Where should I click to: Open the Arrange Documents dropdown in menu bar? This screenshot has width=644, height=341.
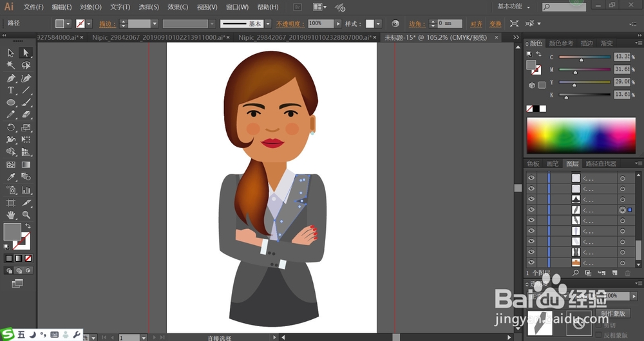click(320, 7)
